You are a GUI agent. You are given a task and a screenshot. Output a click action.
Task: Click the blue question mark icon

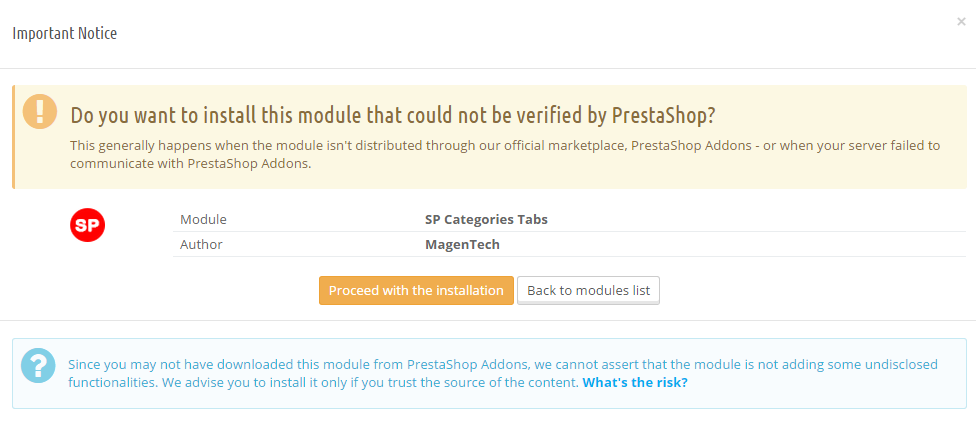39,365
